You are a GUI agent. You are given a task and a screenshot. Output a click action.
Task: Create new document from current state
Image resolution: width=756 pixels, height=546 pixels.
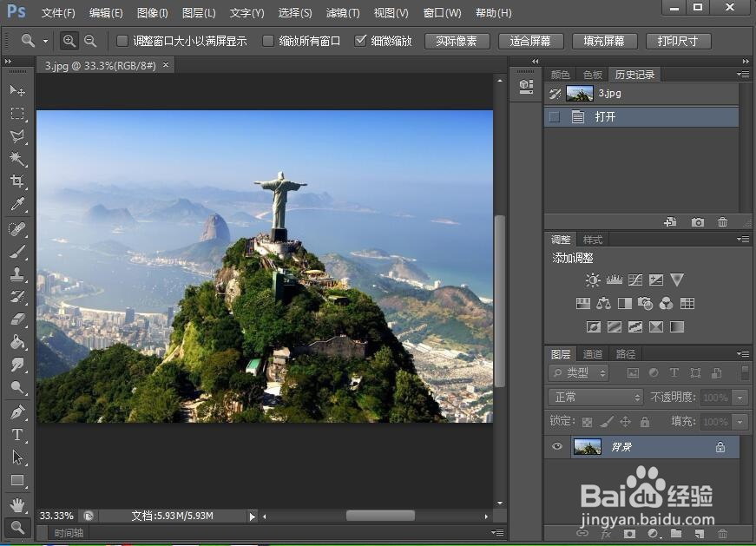pos(670,222)
